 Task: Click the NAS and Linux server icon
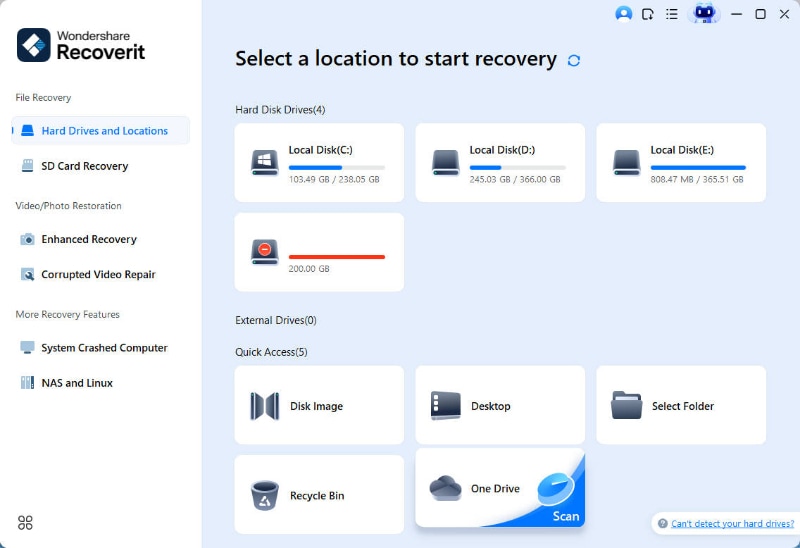click(x=28, y=383)
